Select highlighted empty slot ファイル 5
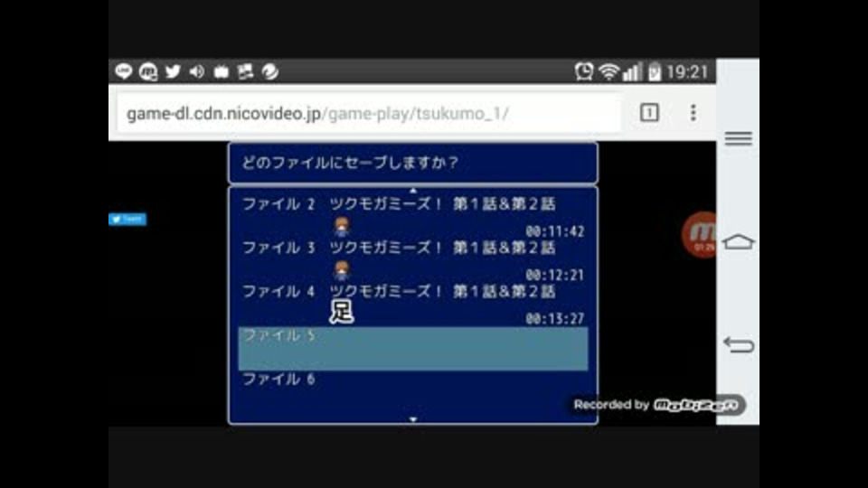The image size is (868, 488). click(x=413, y=349)
